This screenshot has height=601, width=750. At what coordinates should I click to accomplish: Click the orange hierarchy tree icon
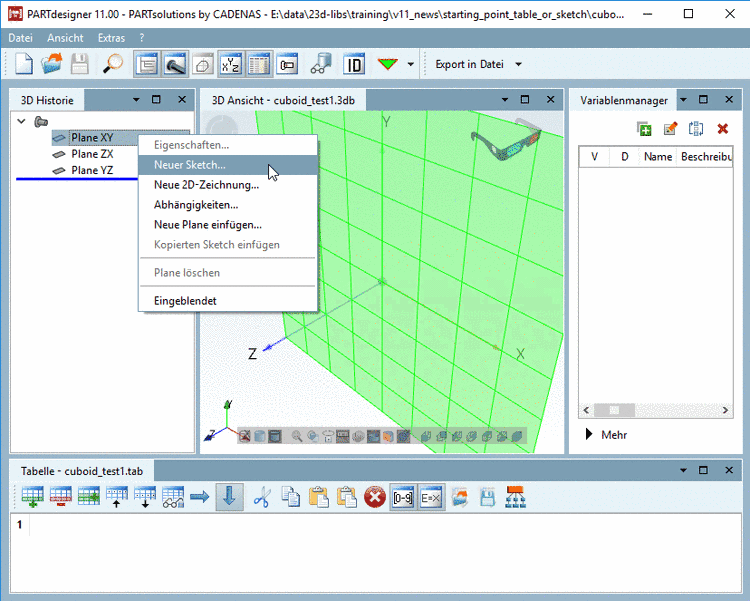515,497
